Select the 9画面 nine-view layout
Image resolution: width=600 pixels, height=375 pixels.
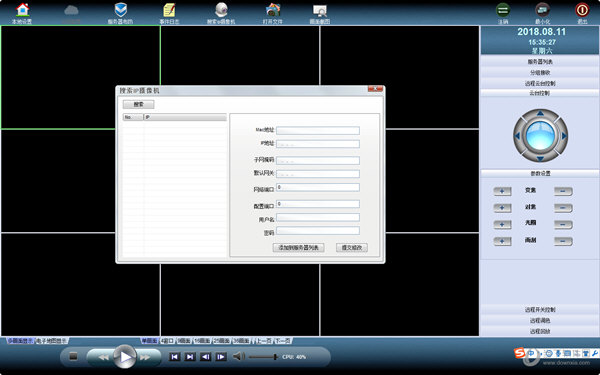[184, 341]
